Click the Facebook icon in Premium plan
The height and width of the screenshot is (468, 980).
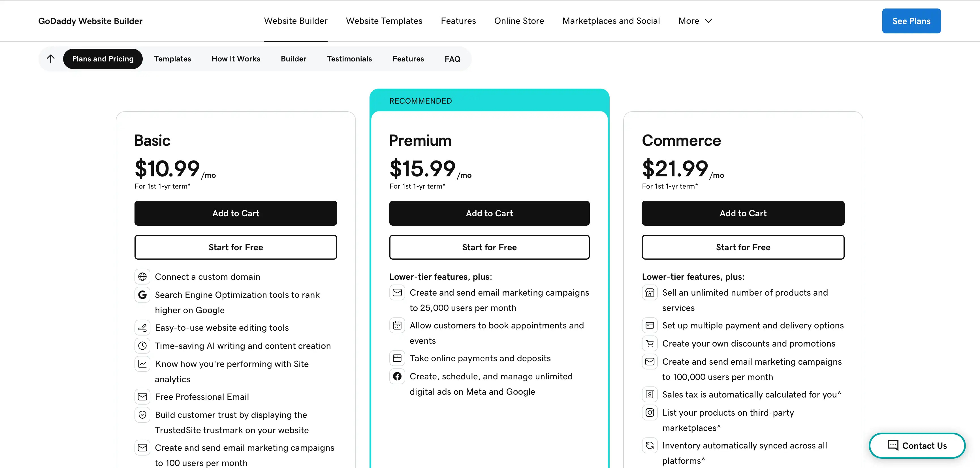397,376
